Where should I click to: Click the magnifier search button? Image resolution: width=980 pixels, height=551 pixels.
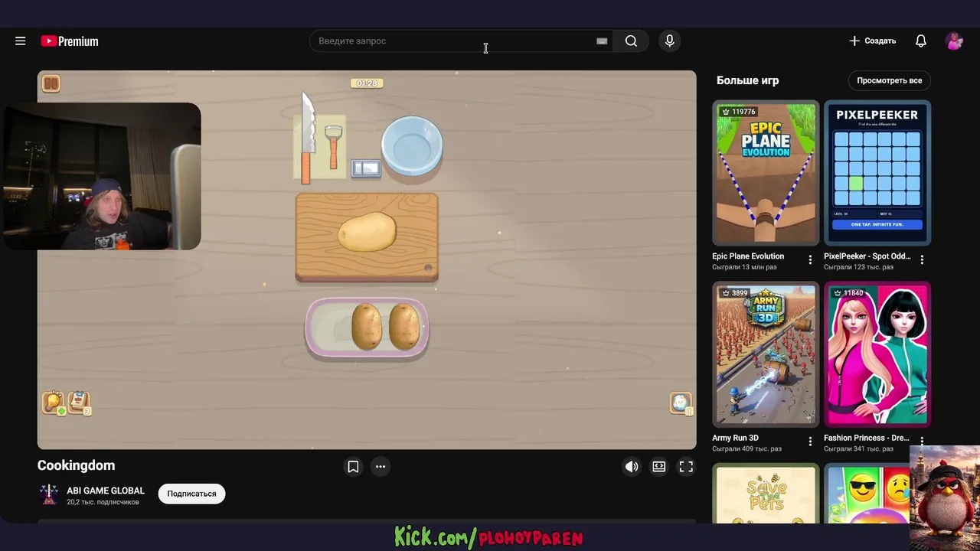[x=631, y=41]
